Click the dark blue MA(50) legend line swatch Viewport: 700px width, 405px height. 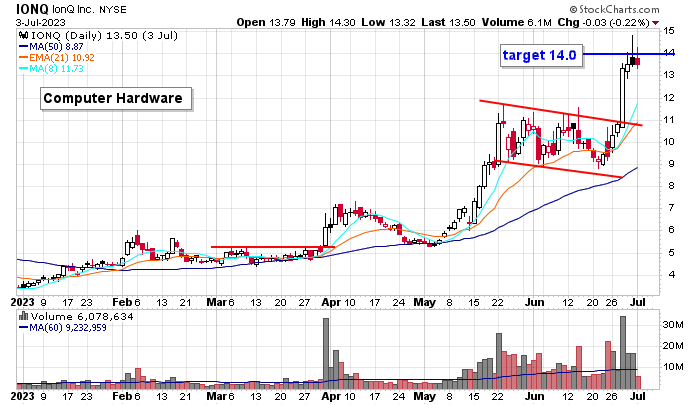click(23, 46)
